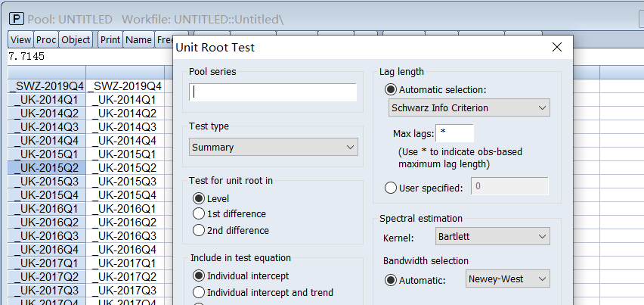Click the Name toolbar button
This screenshot has height=305, width=644.
(138, 39)
